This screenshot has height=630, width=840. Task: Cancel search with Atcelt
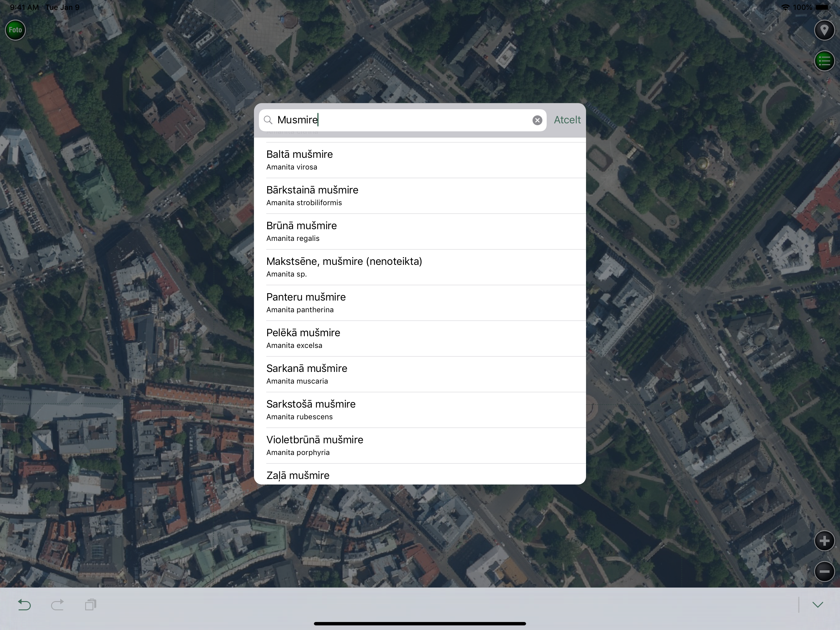567,120
